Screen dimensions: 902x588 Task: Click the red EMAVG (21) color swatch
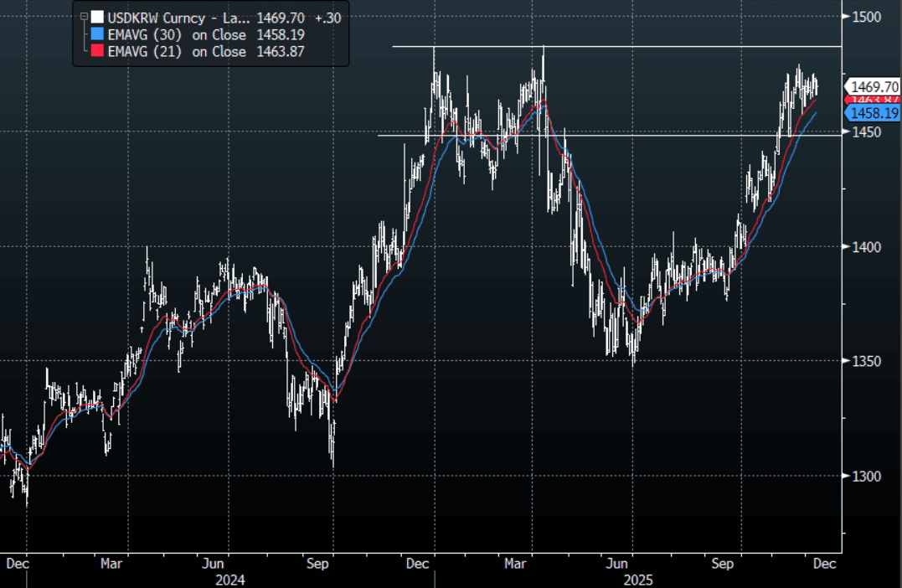[x=98, y=52]
